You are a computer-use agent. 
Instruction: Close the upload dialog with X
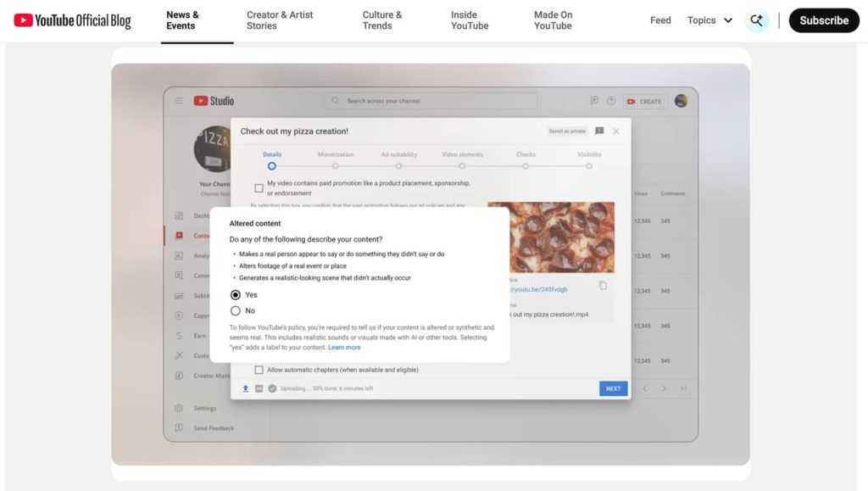pos(616,131)
